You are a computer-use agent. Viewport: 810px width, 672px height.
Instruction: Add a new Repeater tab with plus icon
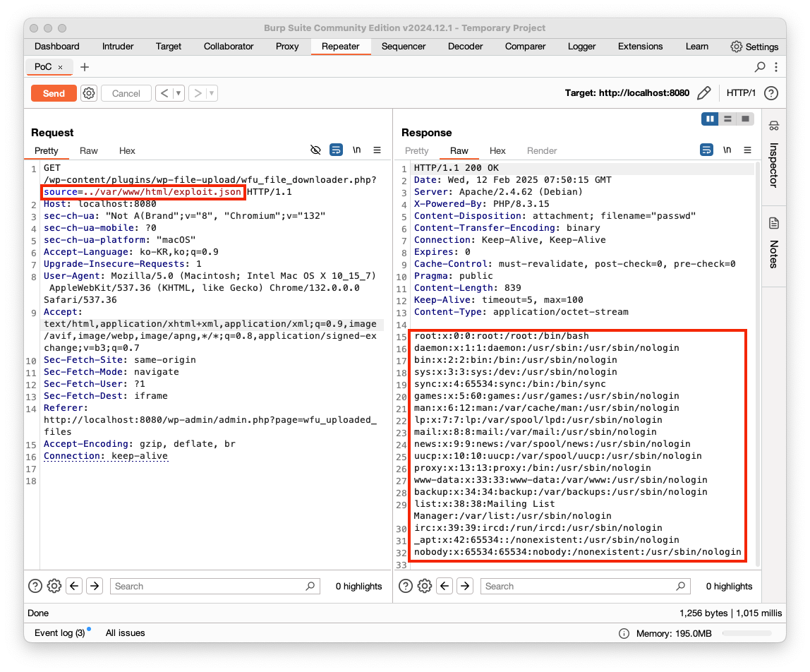pyautogui.click(x=85, y=66)
